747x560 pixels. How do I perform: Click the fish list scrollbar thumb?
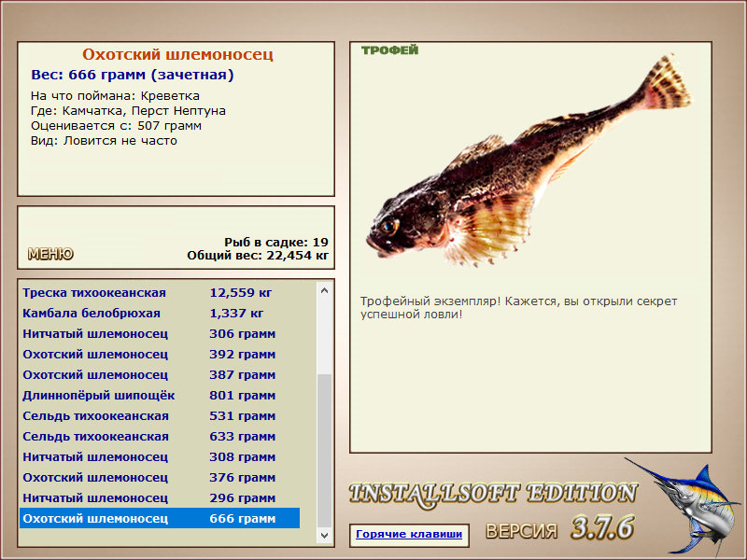(x=324, y=451)
